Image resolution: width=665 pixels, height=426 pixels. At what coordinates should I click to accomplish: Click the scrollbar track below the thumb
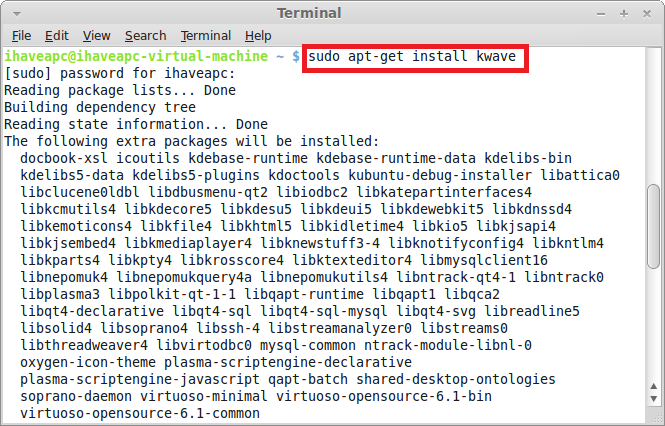click(654, 324)
